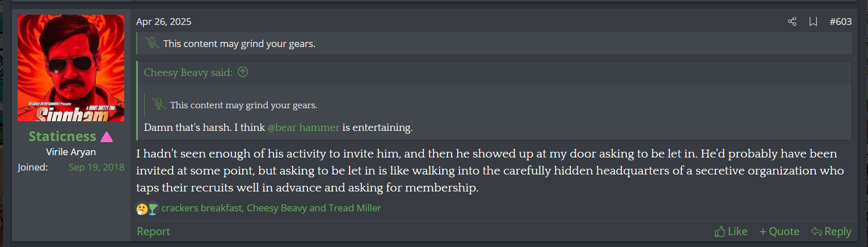Expand the top "may grind your gears" notice
The width and height of the screenshot is (868, 247).
239,44
